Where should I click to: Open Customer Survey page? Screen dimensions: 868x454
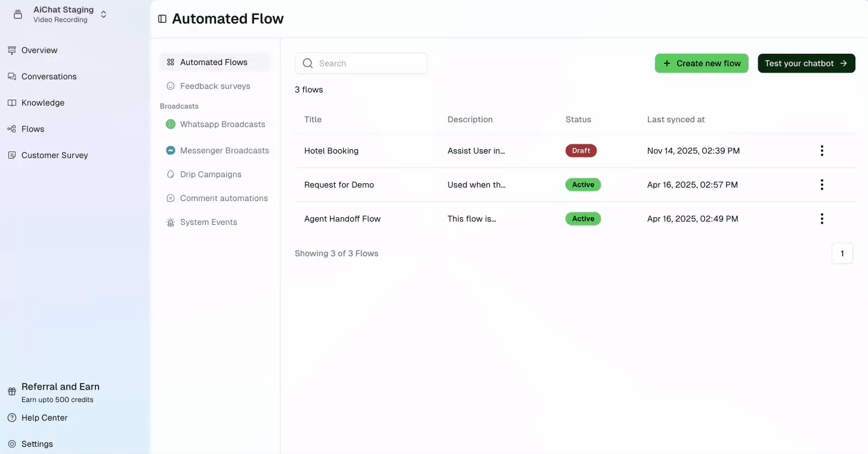(x=55, y=155)
